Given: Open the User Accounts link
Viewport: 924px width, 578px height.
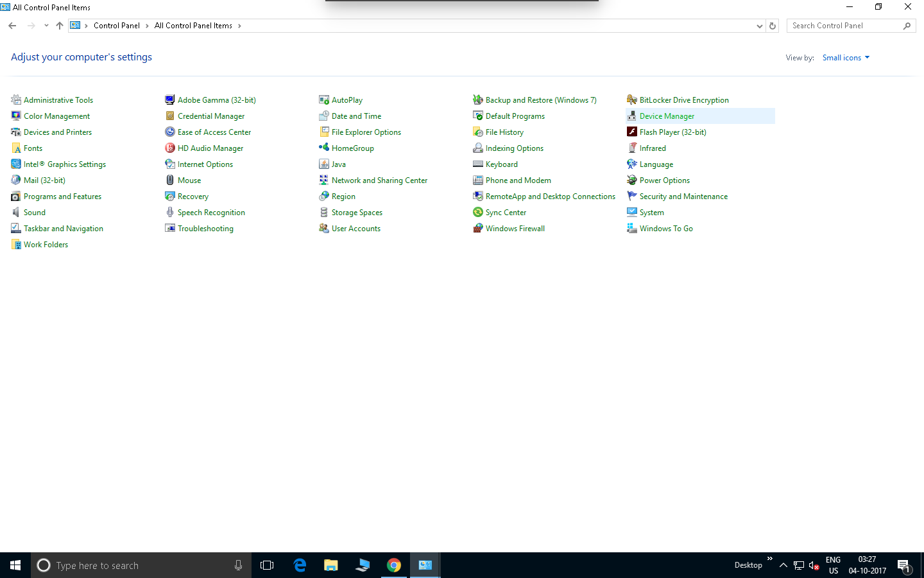Looking at the screenshot, I should pos(356,229).
